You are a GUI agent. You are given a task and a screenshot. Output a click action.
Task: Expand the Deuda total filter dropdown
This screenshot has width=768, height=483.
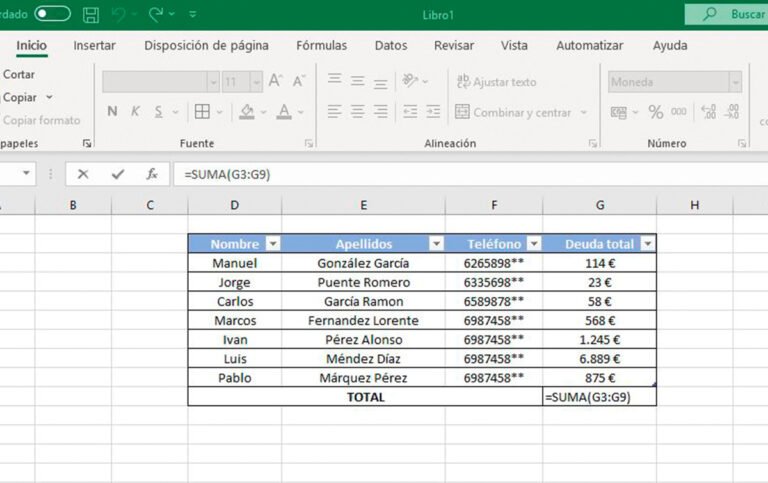(x=647, y=244)
